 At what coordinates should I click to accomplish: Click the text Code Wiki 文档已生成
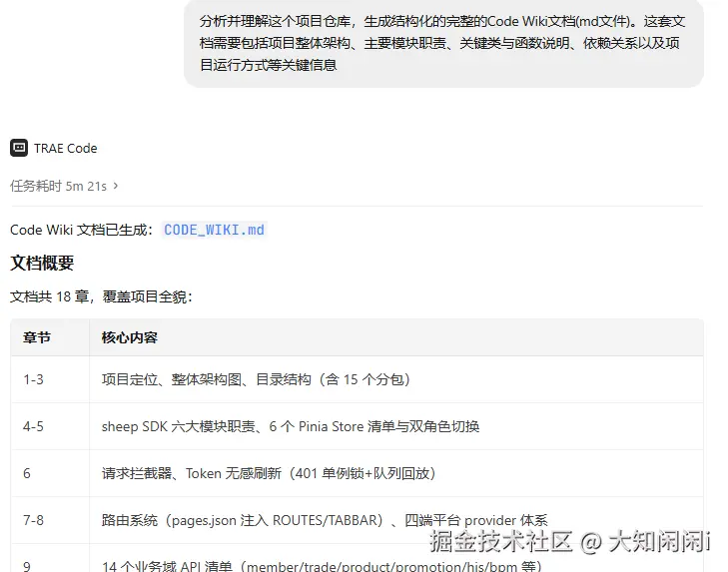pyautogui.click(x=82, y=230)
